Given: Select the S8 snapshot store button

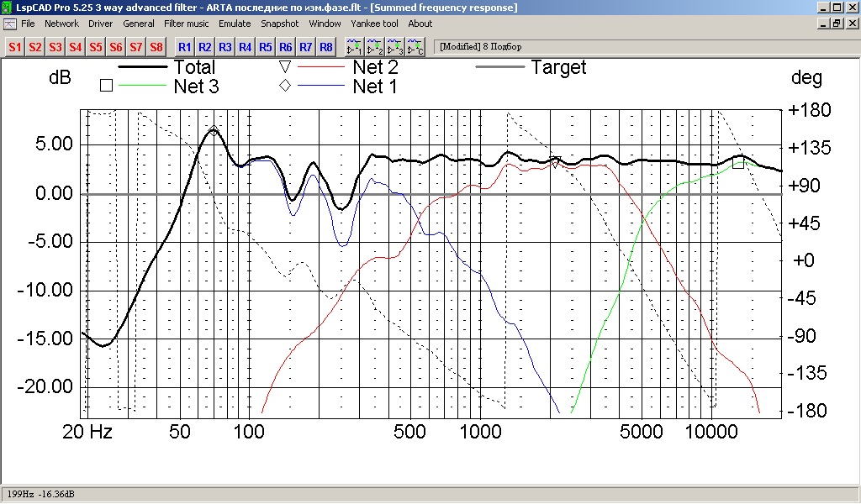Looking at the screenshot, I should coord(156,47).
